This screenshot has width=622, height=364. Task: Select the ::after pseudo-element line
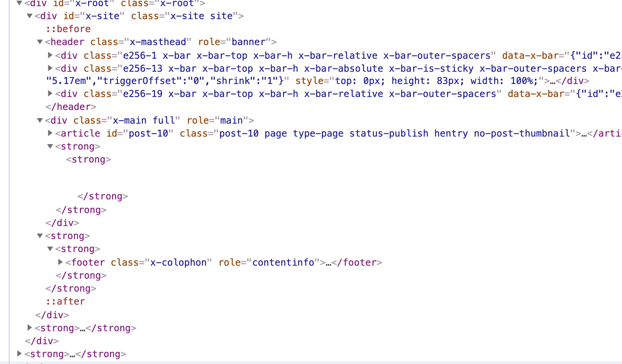tap(66, 302)
